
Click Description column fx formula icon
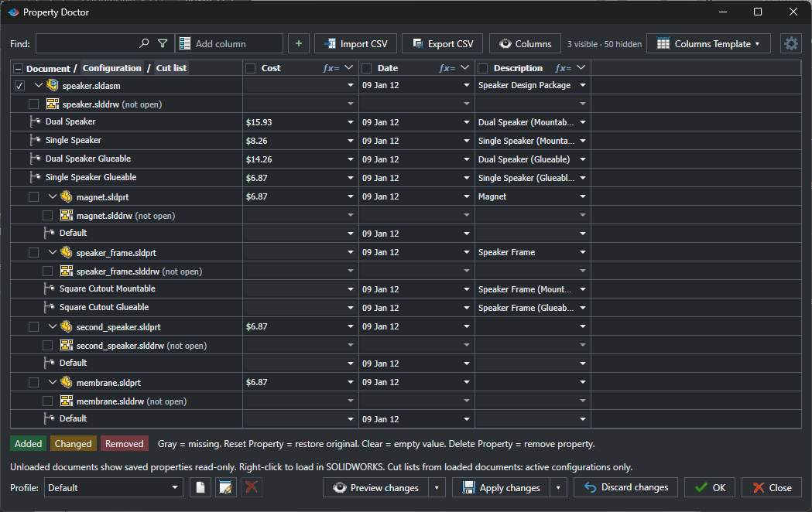[x=563, y=68]
